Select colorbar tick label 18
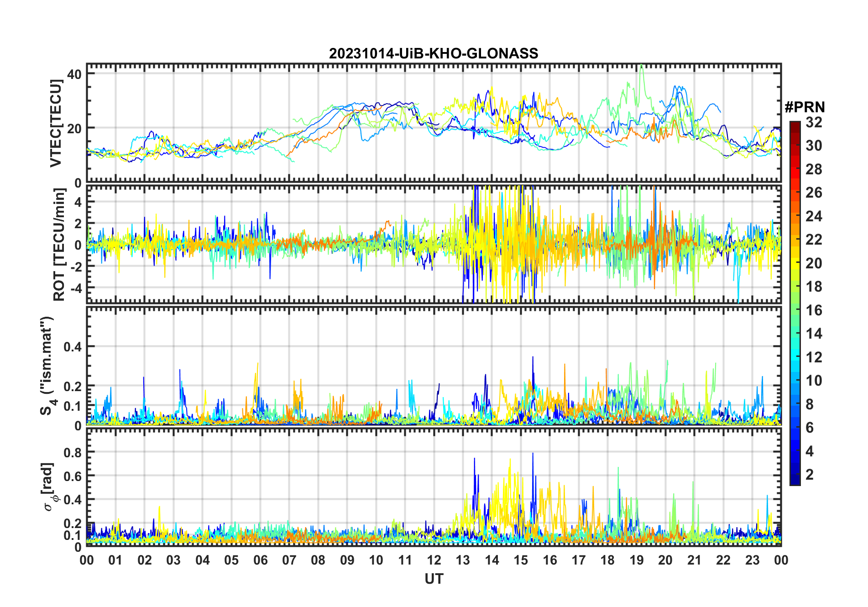 (814, 287)
